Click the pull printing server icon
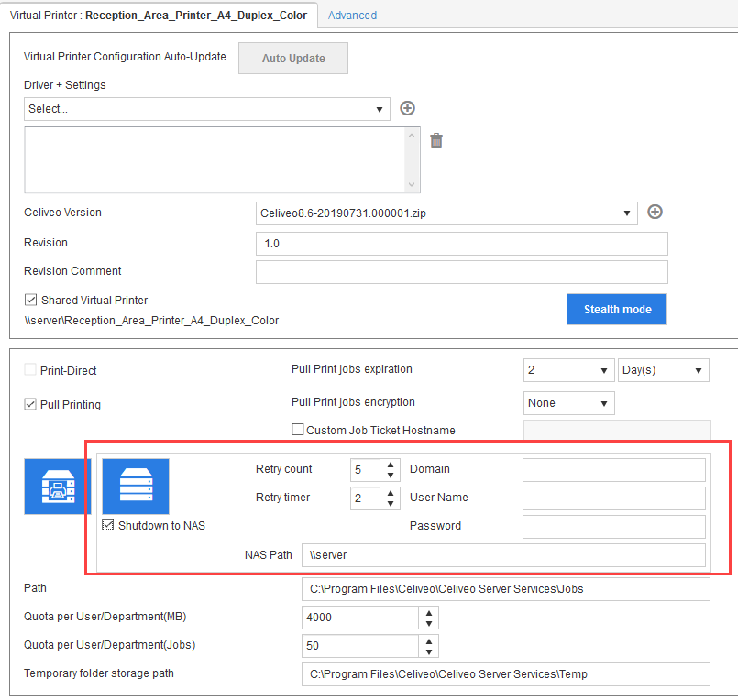Screen dimensions: 738x700 57,487
